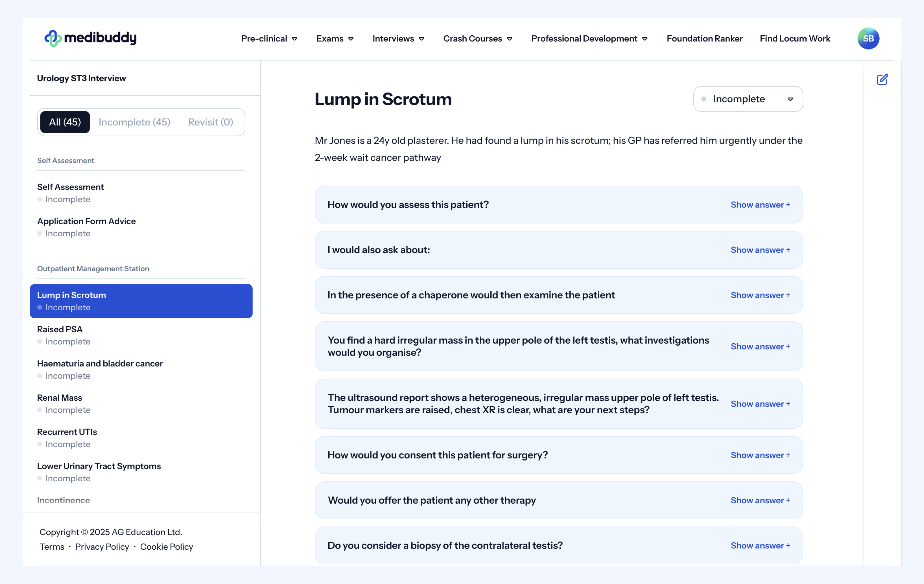Open Haematuria and bladder cancer station
The height and width of the screenshot is (584, 924).
point(100,364)
